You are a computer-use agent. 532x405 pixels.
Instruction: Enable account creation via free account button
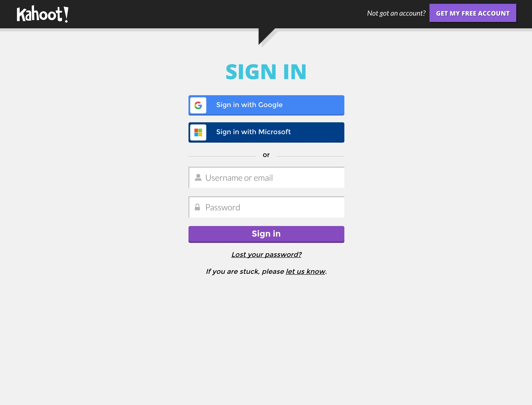coord(473,13)
